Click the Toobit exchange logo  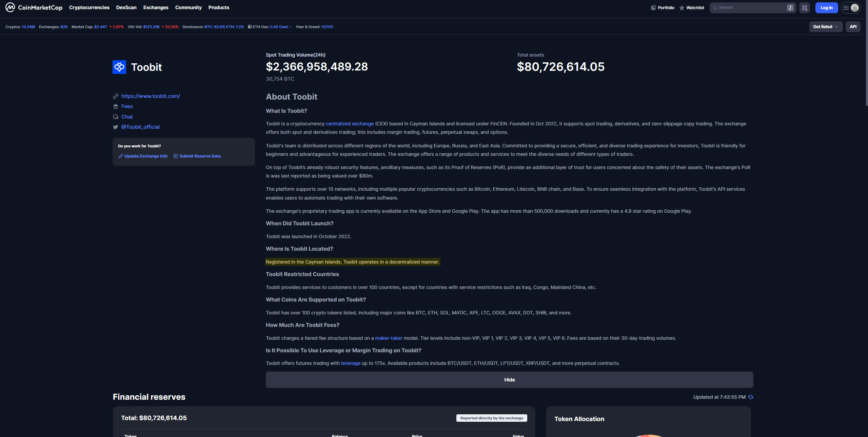(x=119, y=67)
